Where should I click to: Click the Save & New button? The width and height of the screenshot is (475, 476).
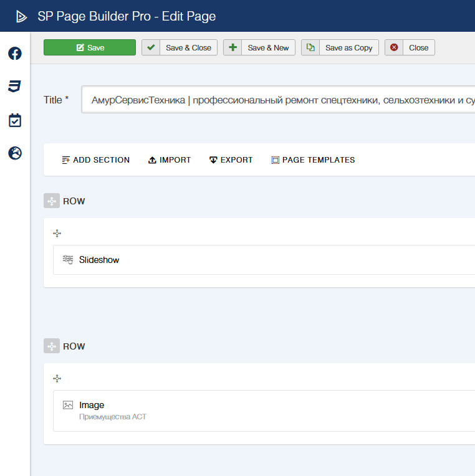click(259, 48)
